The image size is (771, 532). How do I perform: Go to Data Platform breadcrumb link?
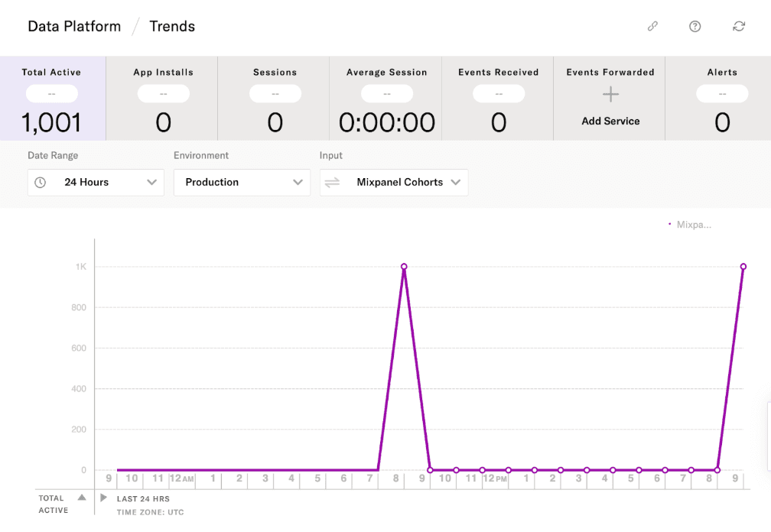(x=74, y=26)
